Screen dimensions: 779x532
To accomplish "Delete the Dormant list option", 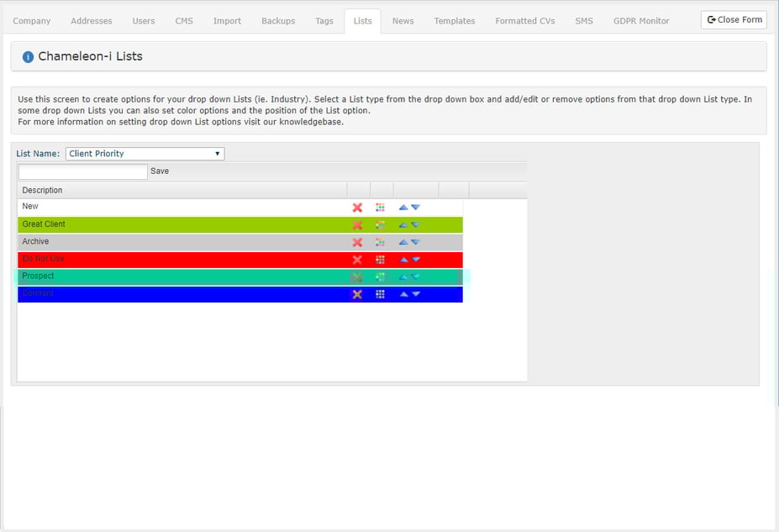I will click(x=357, y=294).
